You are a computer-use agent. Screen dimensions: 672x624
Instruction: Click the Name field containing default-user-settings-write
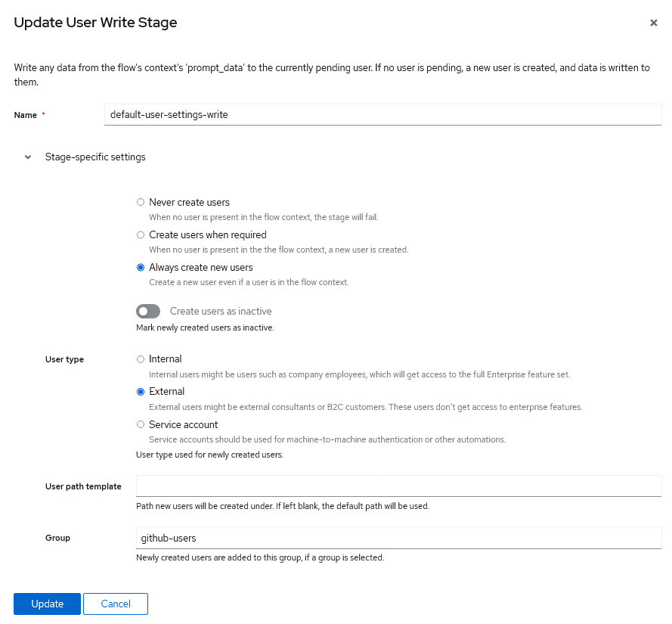coord(382,115)
